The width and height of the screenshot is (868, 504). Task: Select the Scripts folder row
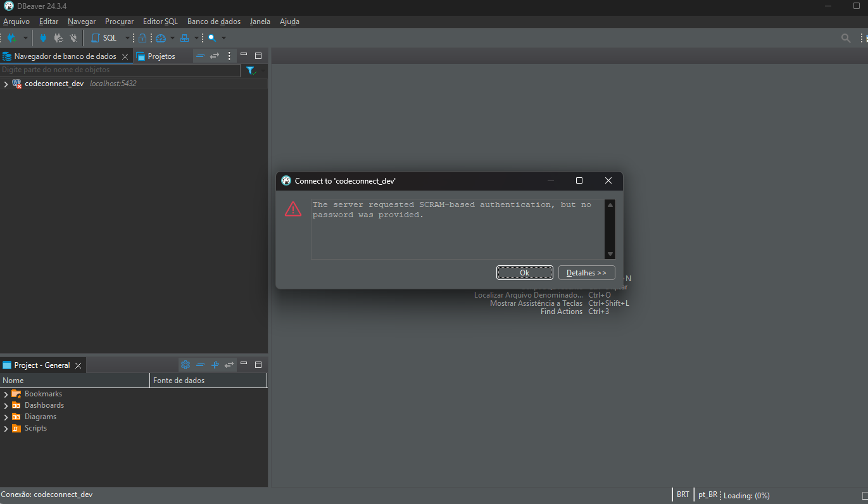click(x=134, y=428)
